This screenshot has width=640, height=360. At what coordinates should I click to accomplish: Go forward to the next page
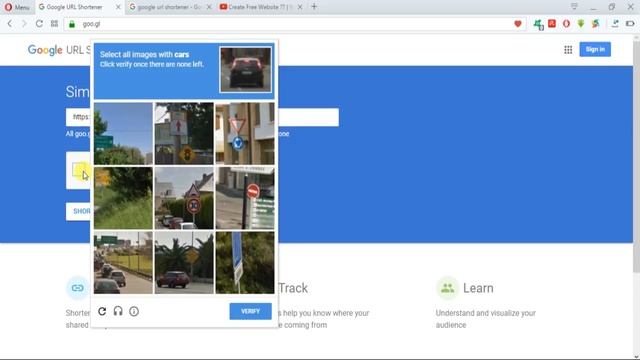pyautogui.click(x=24, y=24)
